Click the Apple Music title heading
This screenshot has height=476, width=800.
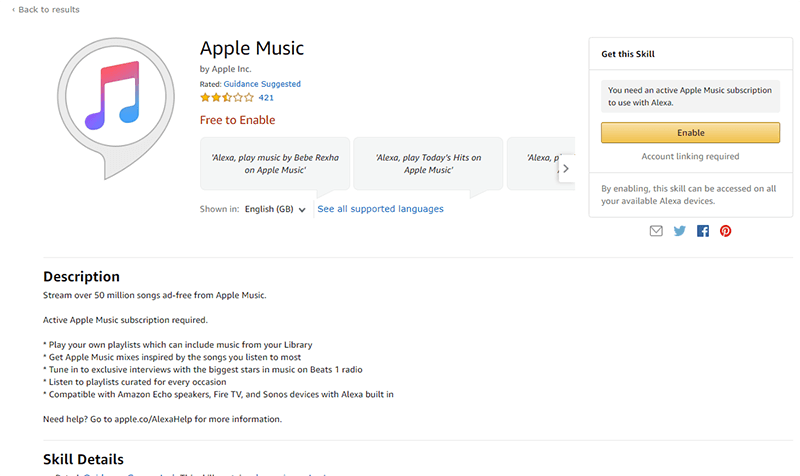coord(252,48)
